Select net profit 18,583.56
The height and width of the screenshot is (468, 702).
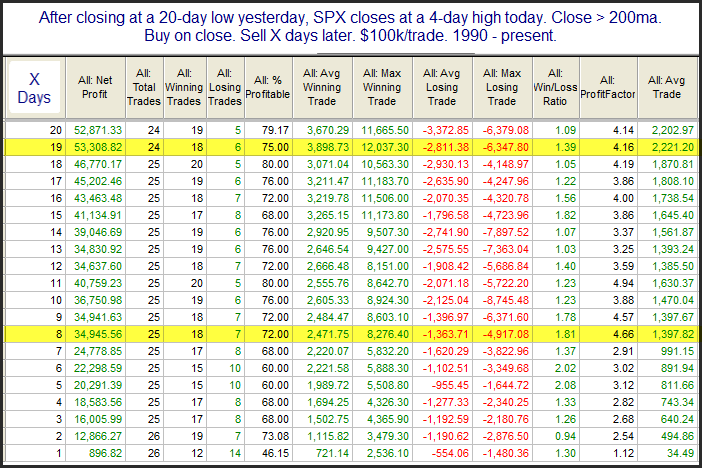98,403
